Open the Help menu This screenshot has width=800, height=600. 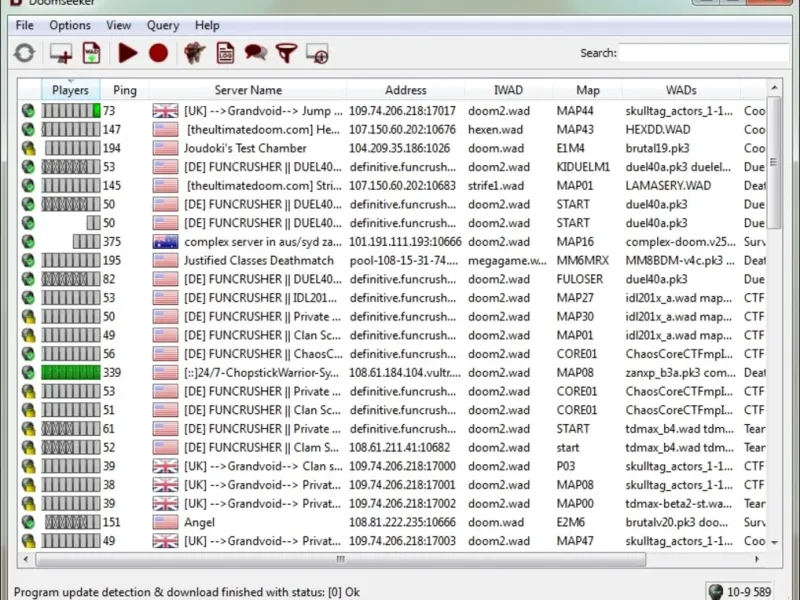coord(207,26)
